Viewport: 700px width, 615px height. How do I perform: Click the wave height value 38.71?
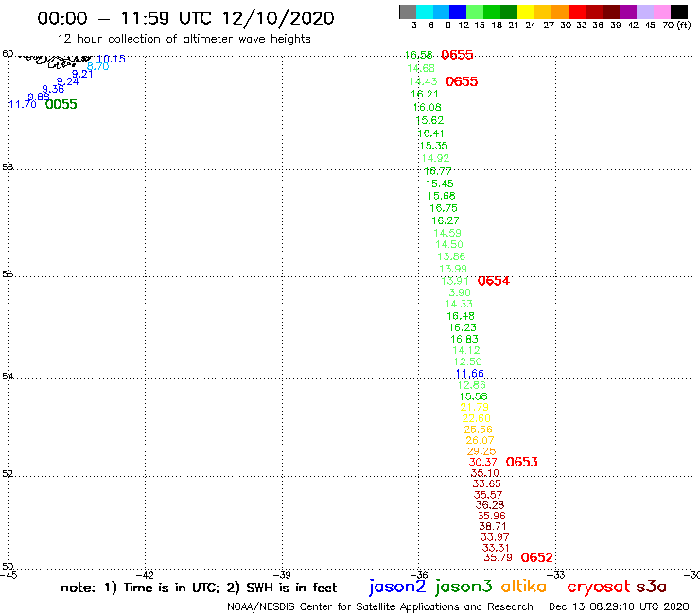pos(493,527)
